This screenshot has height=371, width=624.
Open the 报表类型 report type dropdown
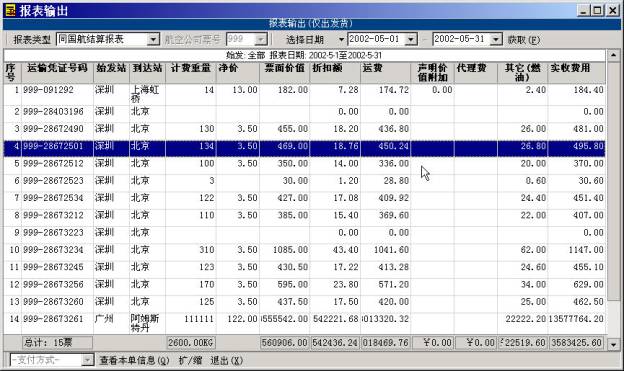click(153, 39)
